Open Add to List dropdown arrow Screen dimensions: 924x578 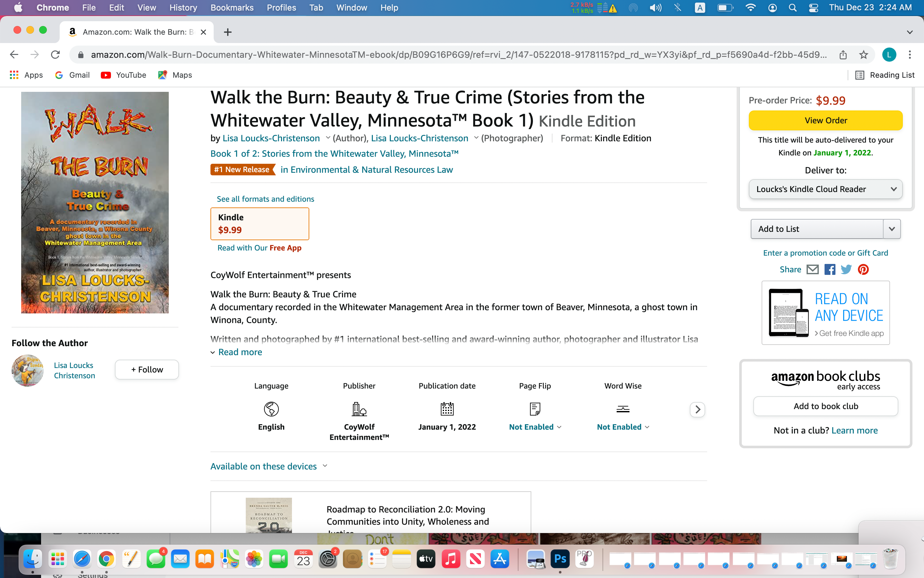click(x=892, y=229)
